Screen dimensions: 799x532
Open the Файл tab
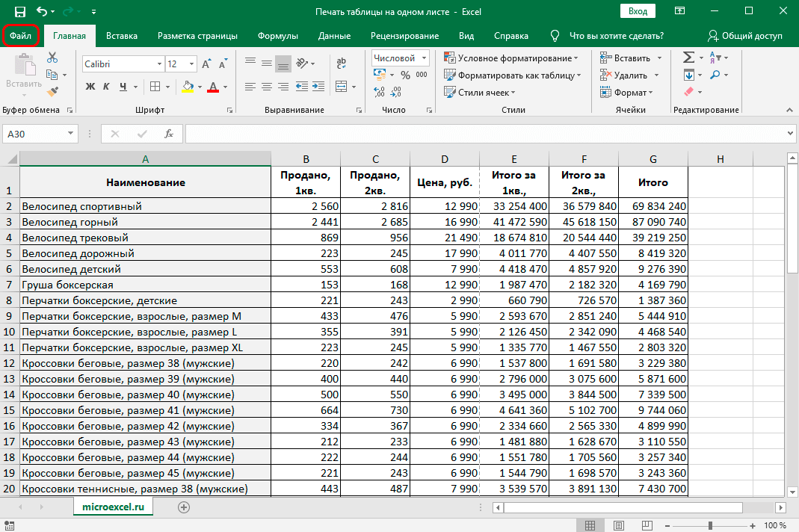[21, 36]
